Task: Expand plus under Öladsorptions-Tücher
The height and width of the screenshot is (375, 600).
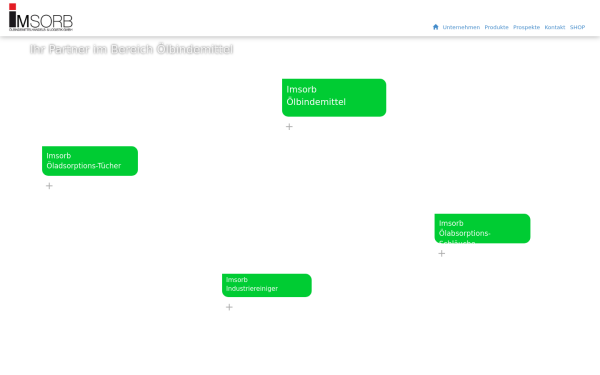Action: click(x=49, y=186)
